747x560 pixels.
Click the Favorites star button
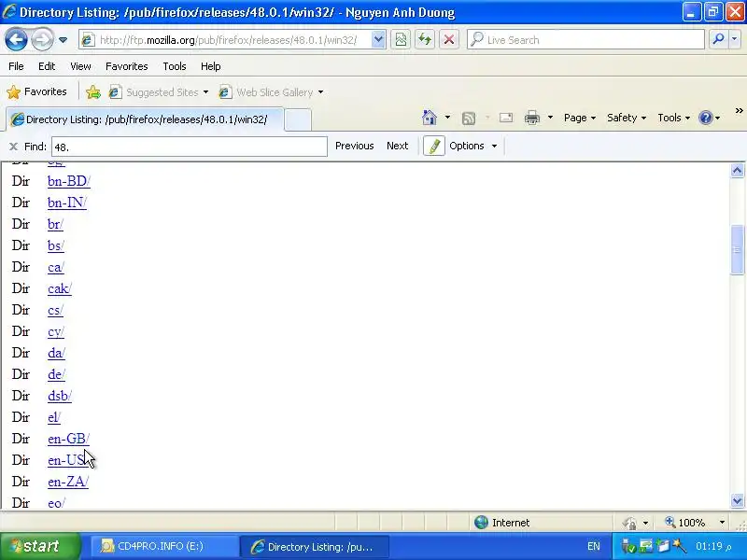point(37,91)
